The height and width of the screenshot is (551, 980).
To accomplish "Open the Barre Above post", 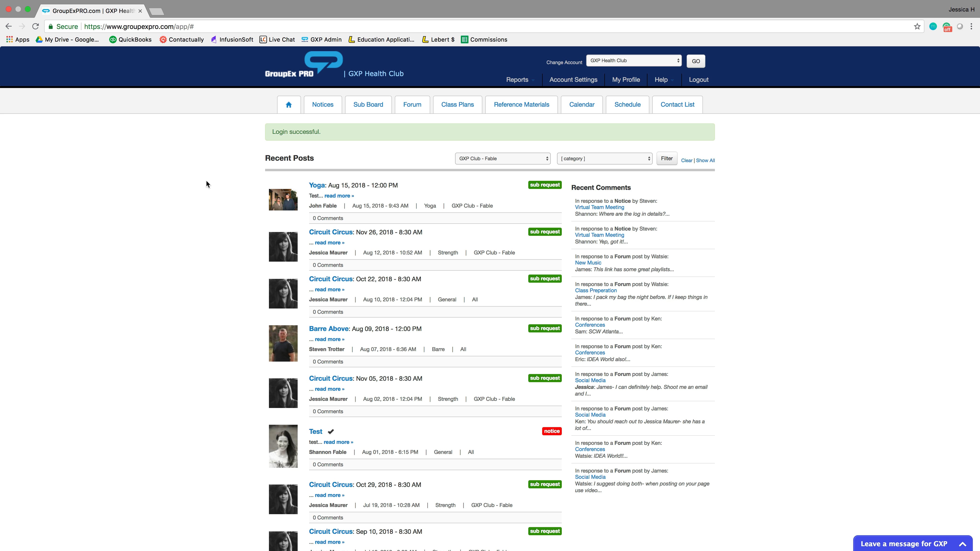I will tap(329, 329).
